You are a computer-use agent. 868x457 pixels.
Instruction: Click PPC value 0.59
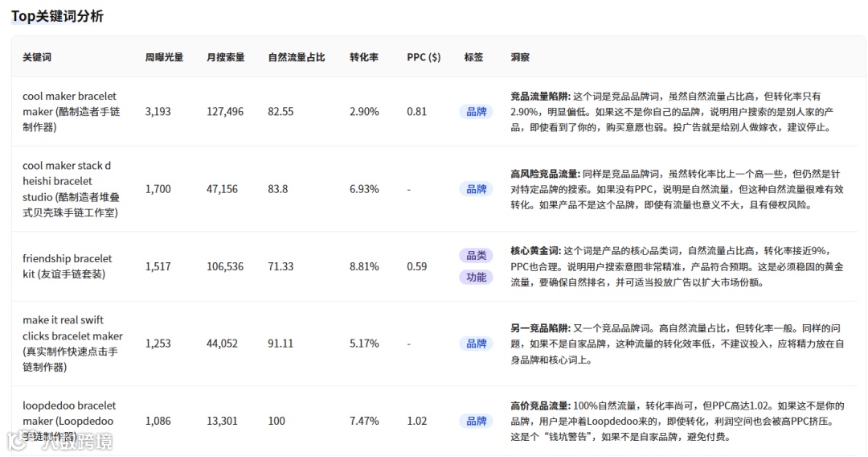click(417, 266)
